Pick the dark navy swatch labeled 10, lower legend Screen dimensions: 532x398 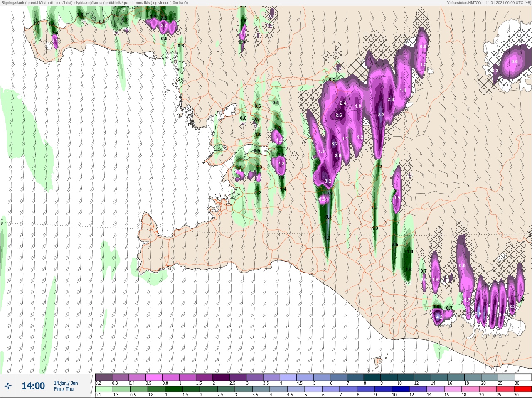pos(401,389)
